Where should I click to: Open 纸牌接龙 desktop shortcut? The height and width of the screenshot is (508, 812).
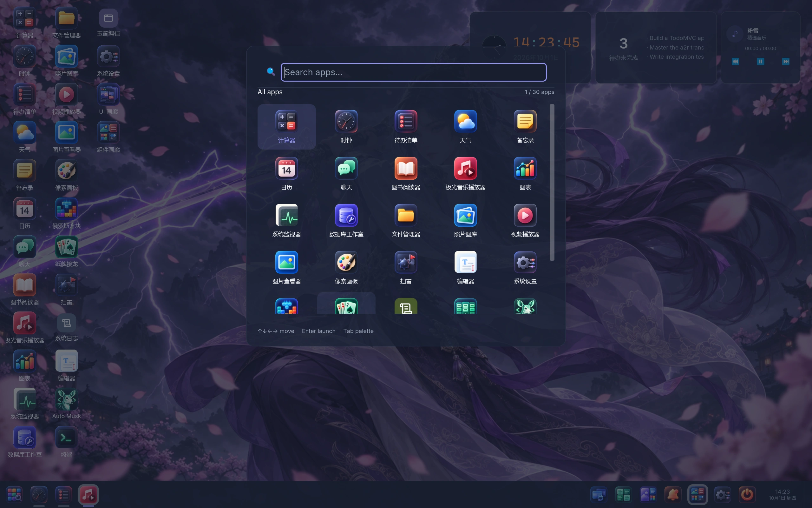coord(66,251)
